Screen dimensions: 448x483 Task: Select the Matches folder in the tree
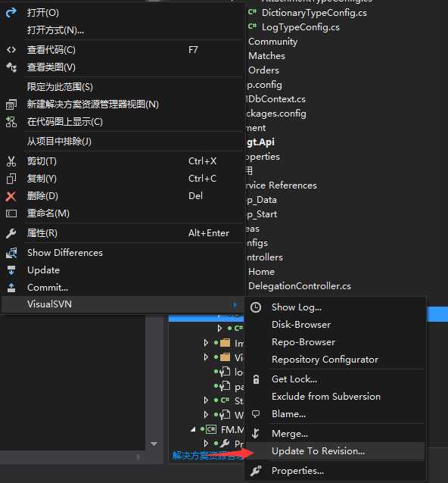[266, 56]
